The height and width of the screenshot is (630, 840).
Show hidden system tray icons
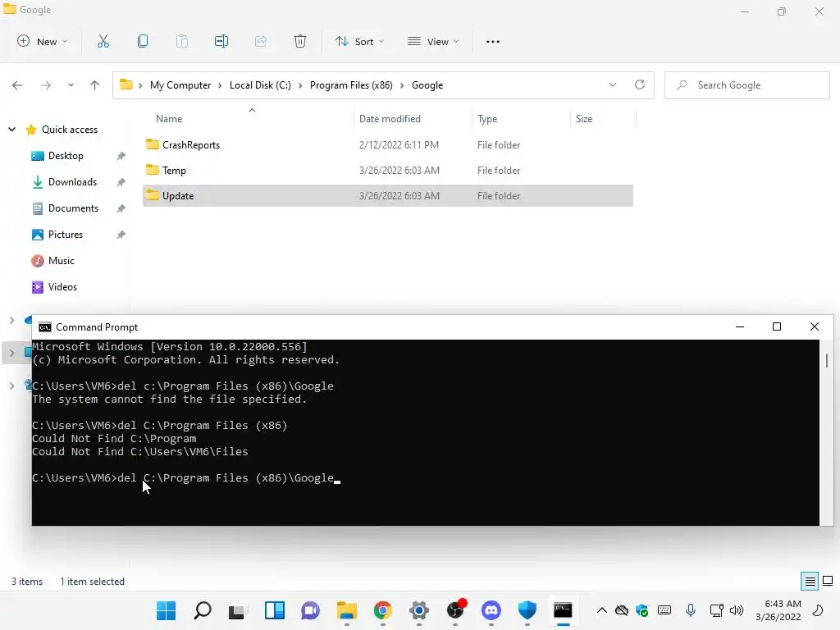tap(601, 610)
